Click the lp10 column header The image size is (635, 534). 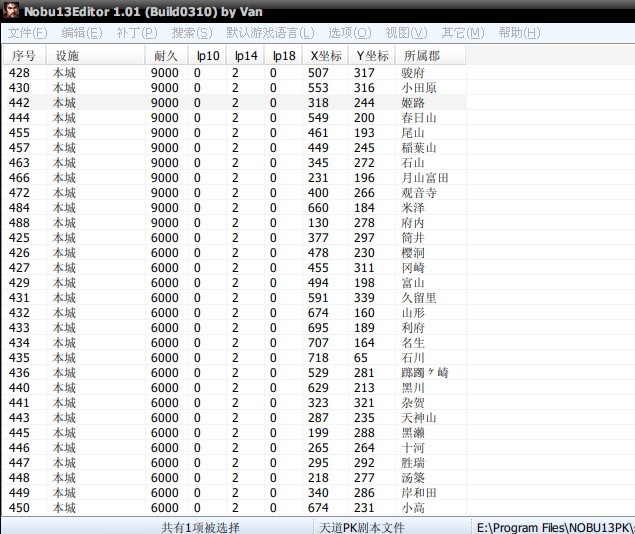click(x=207, y=55)
